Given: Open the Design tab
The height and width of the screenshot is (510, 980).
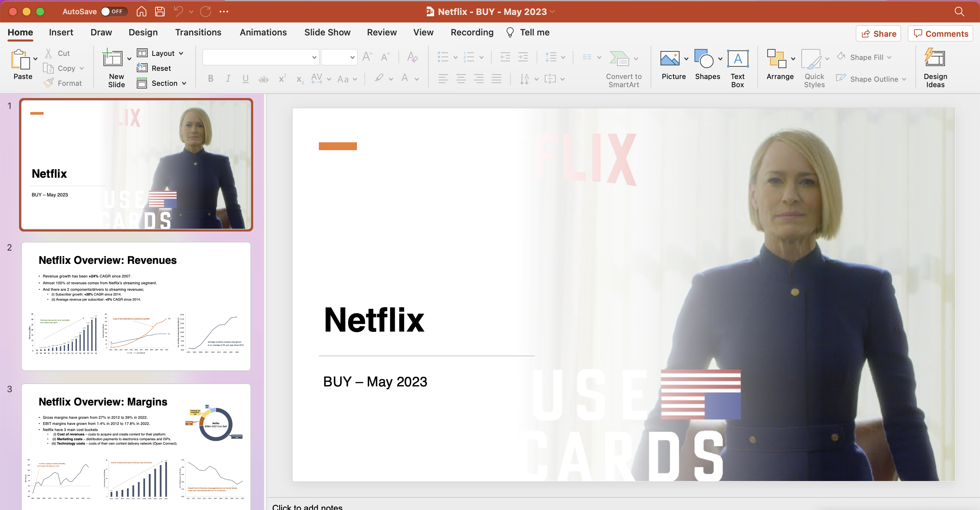Looking at the screenshot, I should click(143, 32).
